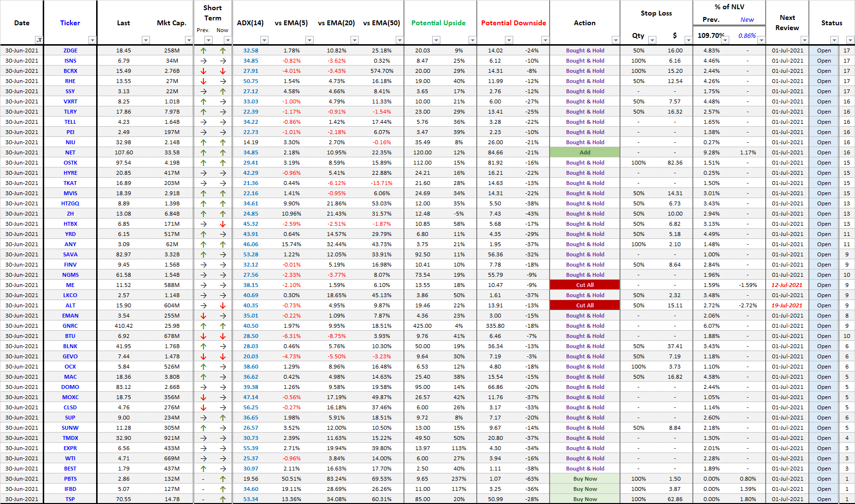Click the Open status cell for ZDGE
The width and height of the screenshot is (855, 504).
point(824,50)
